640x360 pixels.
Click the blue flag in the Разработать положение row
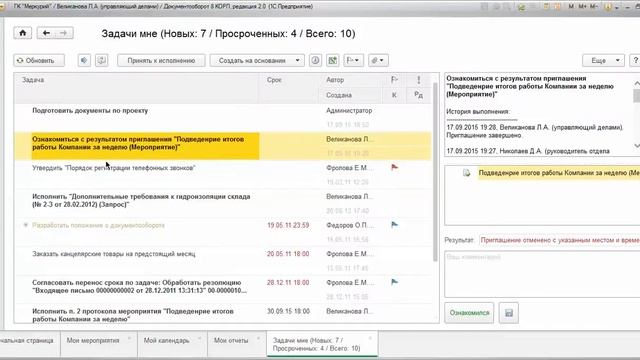click(394, 225)
